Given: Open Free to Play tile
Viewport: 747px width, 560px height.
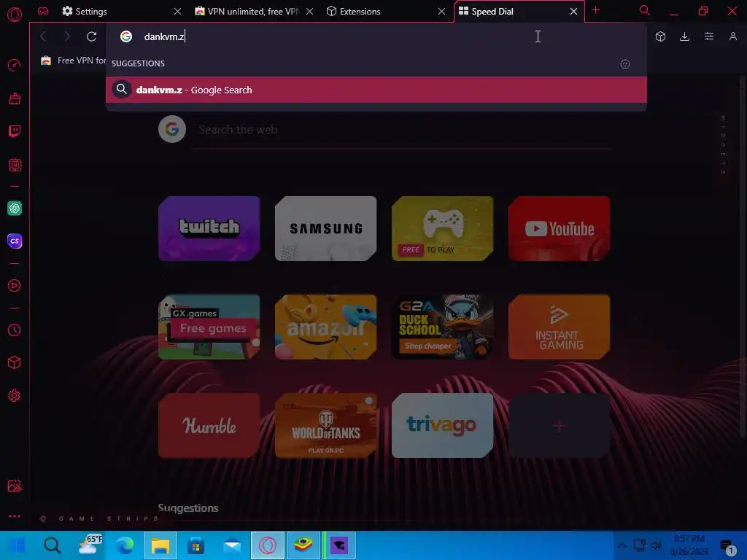Looking at the screenshot, I should pos(443,228).
